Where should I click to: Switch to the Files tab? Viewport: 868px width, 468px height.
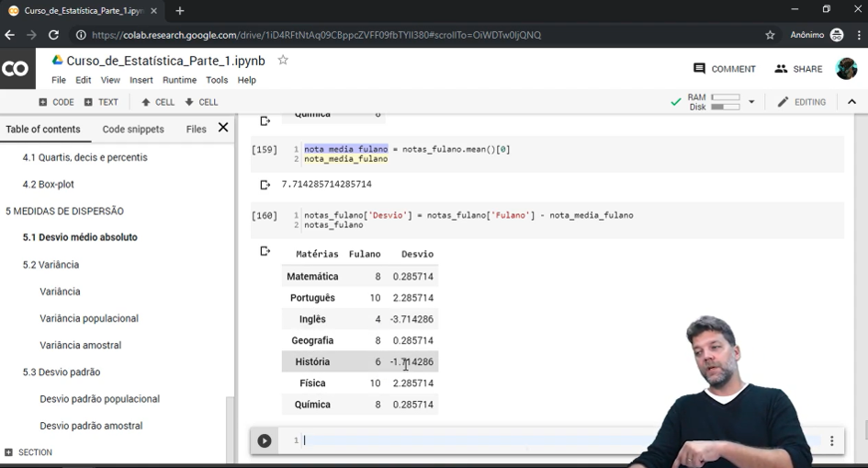coord(196,129)
